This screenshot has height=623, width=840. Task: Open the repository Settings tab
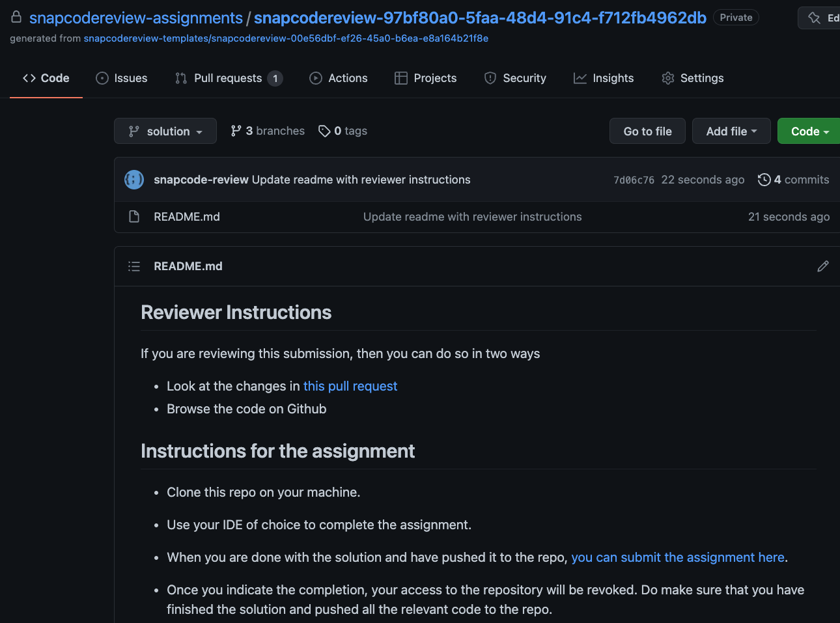point(693,78)
